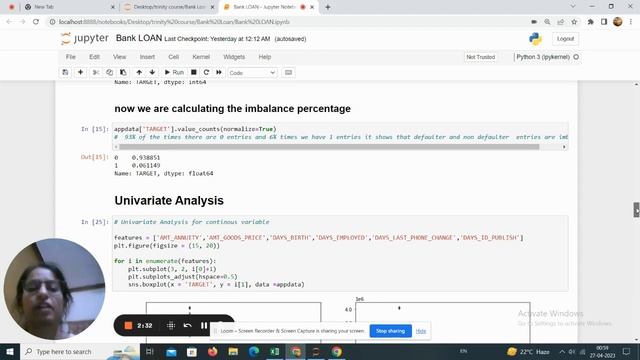
Task: Click the imbalance percentage heading
Action: pyautogui.click(x=232, y=109)
